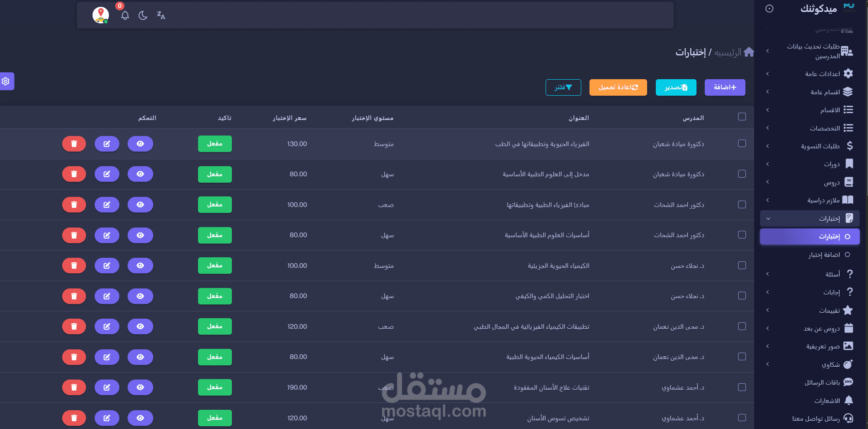Select checkbox of the first exam row

pos(742,144)
